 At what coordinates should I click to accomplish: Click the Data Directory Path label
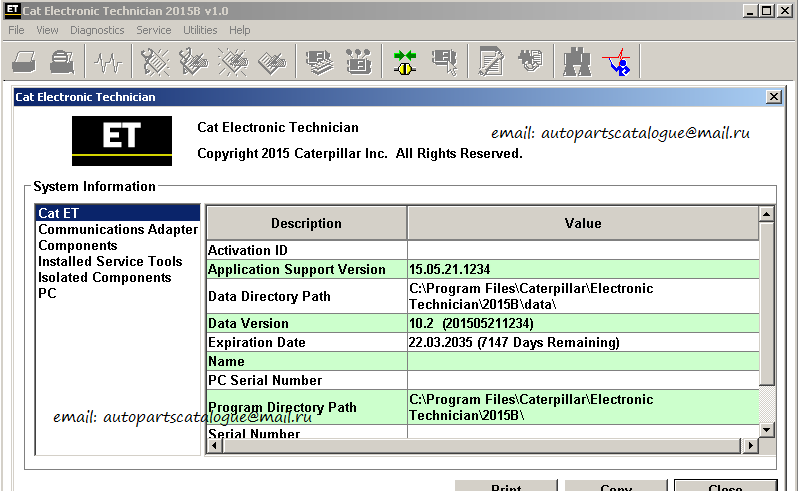[x=269, y=296]
